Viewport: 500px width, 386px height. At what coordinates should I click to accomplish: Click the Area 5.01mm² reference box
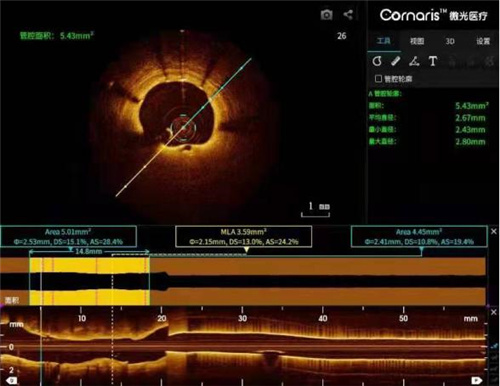(68, 237)
